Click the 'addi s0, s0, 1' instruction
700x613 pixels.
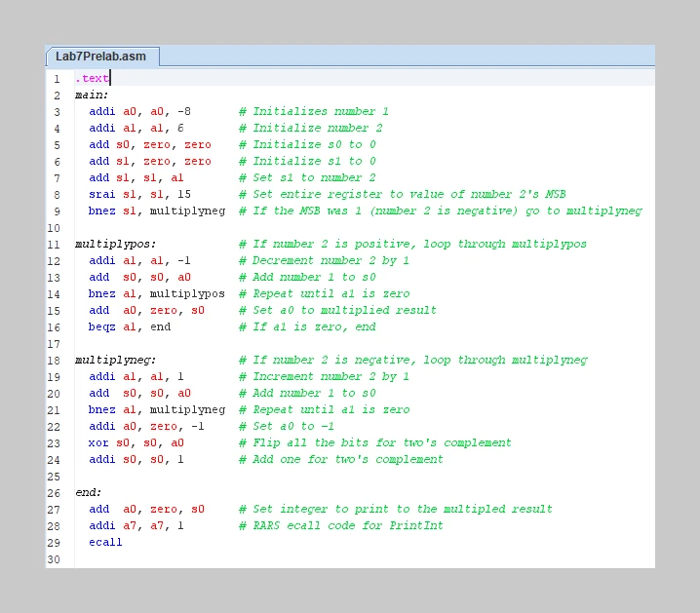[136, 459]
